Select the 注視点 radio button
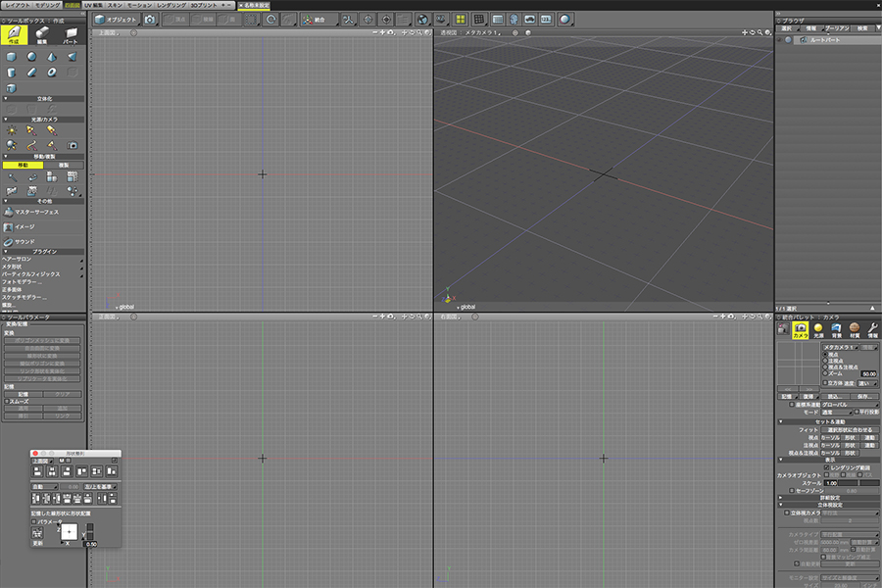The height and width of the screenshot is (588, 882). point(825,361)
